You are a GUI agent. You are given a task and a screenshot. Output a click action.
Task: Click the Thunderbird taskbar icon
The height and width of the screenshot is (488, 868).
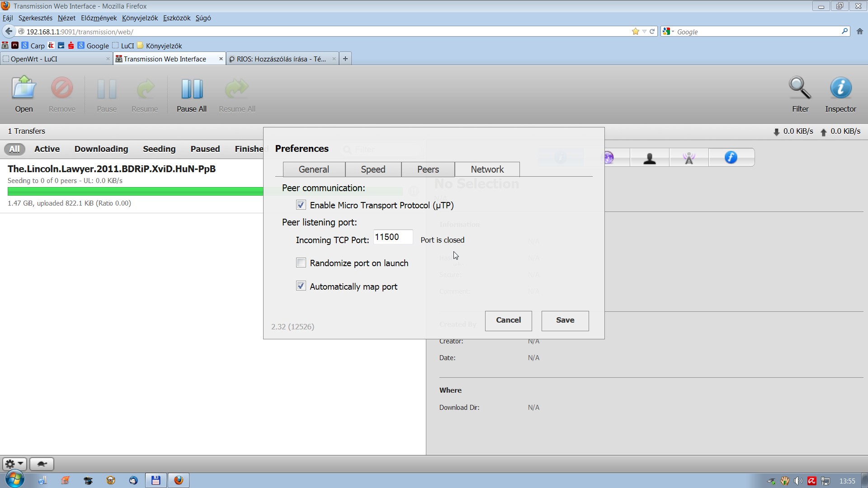[x=133, y=480]
